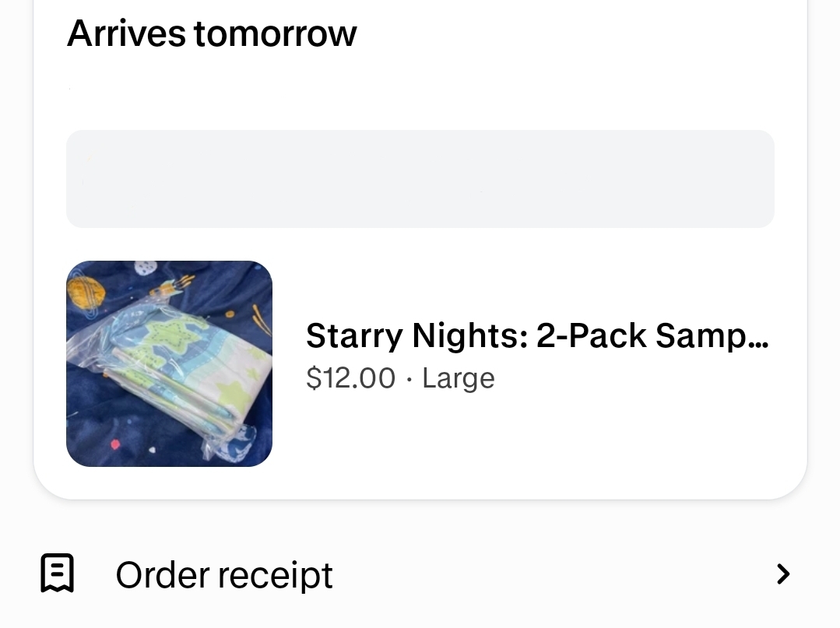Open the Order receipt label

[x=224, y=575]
